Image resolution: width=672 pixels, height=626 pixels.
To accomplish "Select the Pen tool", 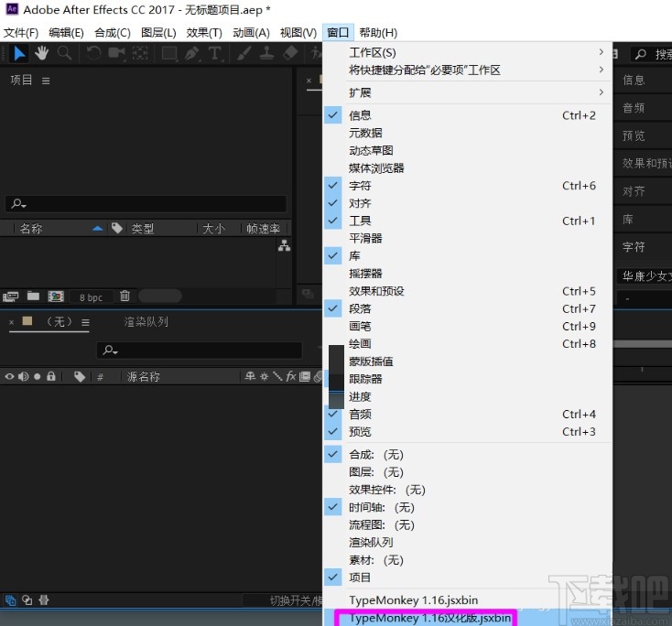I will (192, 54).
